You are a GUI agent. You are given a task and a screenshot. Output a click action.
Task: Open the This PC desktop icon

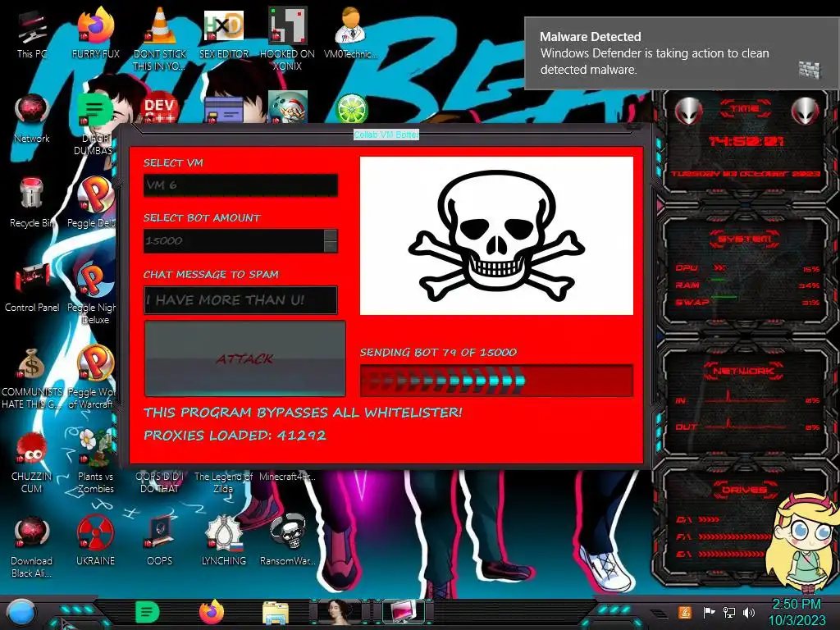pyautogui.click(x=31, y=33)
